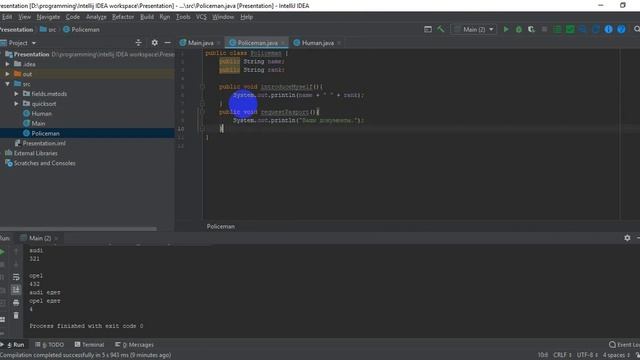Collapse the src folder
Image resolution: width=640 pixels, height=360 pixels.
coord(8,84)
